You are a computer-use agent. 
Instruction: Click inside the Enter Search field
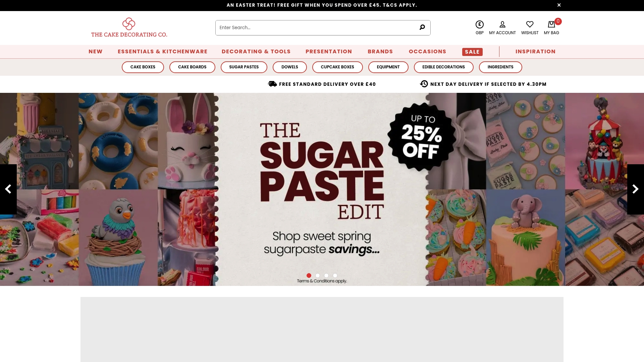302,27
